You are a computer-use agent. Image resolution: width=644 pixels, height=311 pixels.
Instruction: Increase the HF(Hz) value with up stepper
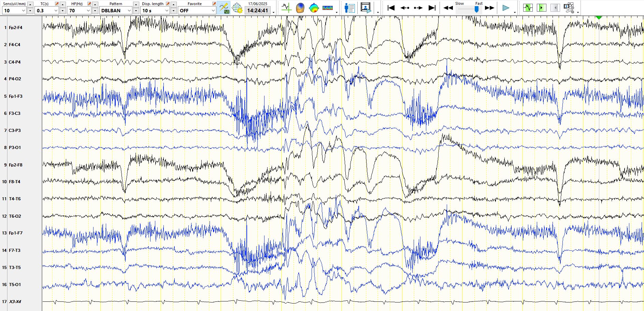point(95,4)
